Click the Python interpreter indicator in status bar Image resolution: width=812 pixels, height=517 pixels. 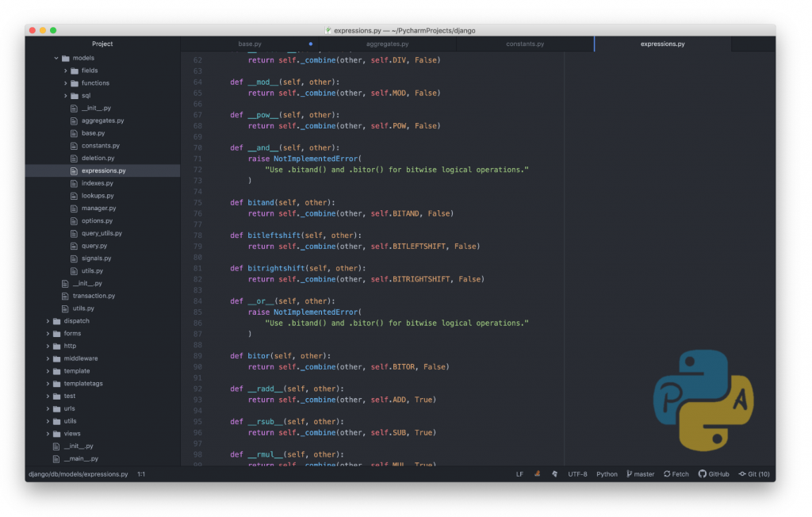click(607, 473)
